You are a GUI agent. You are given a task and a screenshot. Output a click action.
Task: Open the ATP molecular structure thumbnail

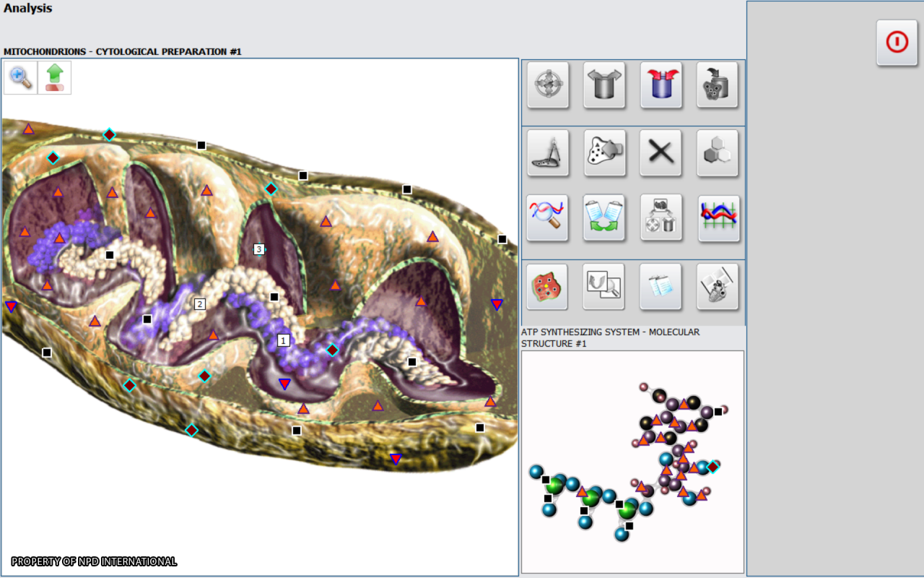pos(632,462)
